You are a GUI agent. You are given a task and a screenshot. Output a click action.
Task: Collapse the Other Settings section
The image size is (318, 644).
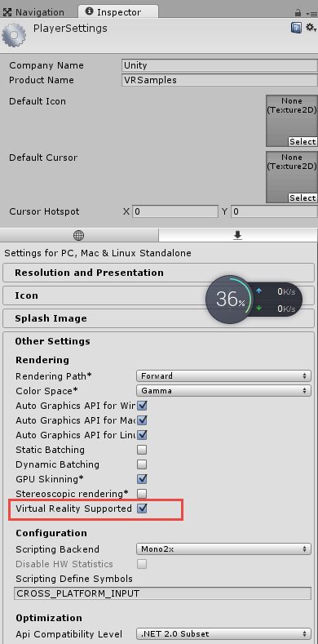click(x=52, y=341)
